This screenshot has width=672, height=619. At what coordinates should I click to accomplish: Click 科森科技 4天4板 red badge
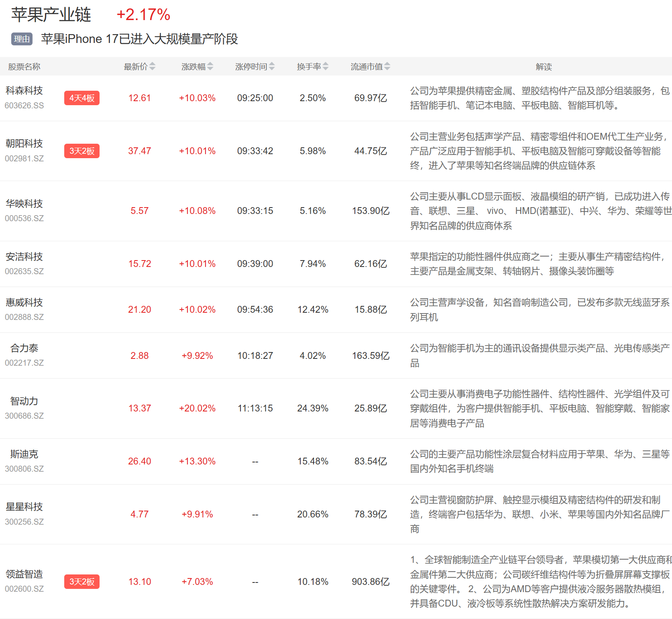pyautogui.click(x=82, y=98)
